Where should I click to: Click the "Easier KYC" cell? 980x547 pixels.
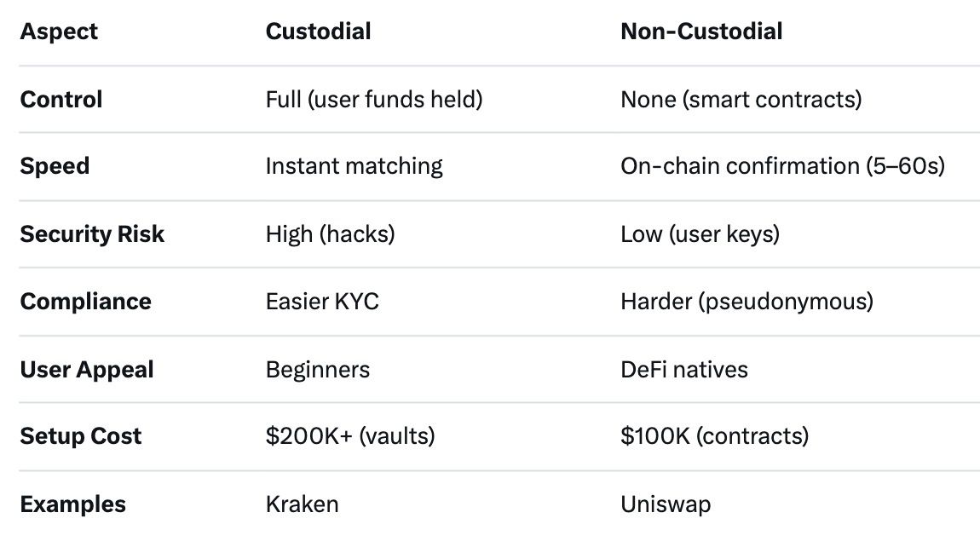(322, 302)
